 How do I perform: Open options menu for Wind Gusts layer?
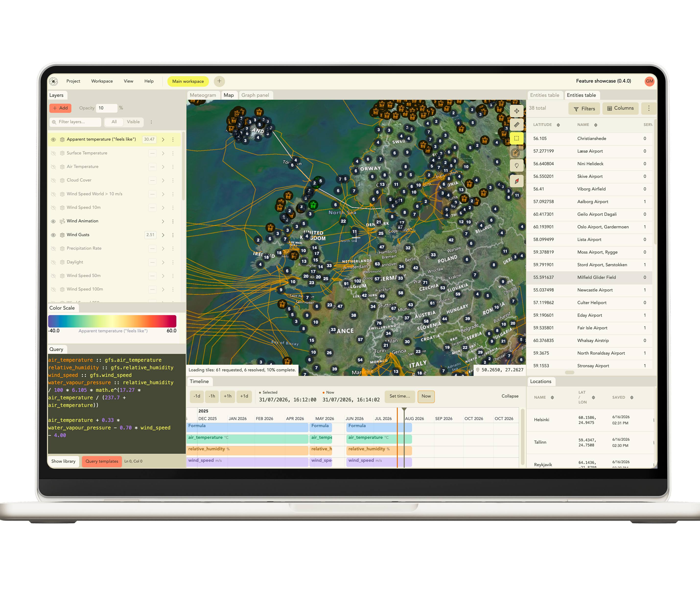173,235
